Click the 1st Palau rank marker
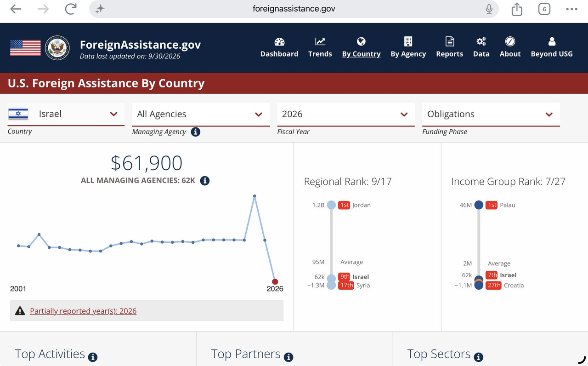 479,205
